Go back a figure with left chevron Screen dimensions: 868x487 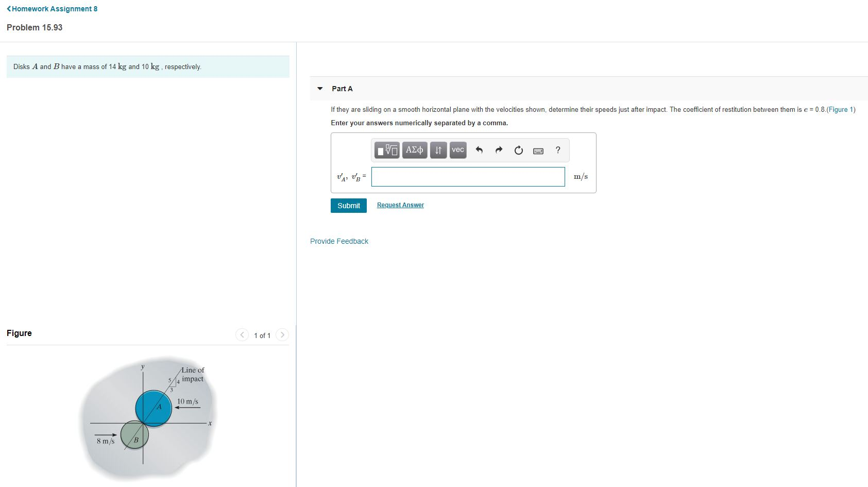(242, 334)
